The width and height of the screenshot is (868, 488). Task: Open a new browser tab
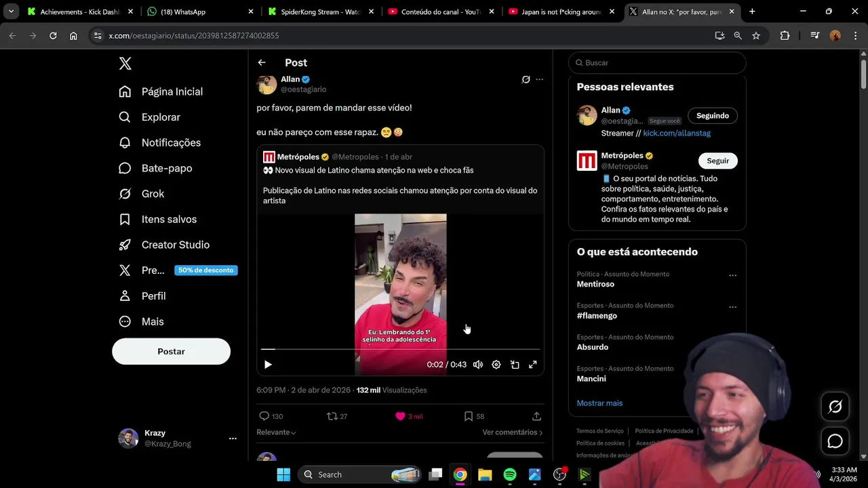pos(752,12)
